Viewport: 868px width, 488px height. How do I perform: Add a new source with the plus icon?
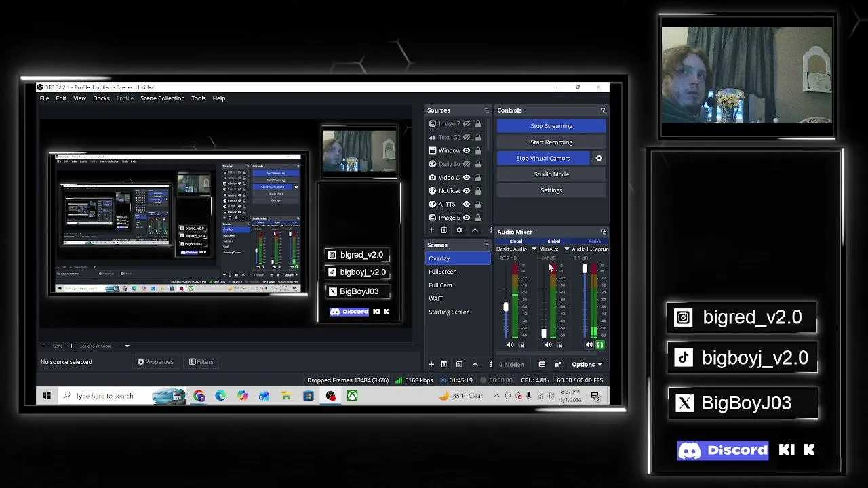point(431,230)
